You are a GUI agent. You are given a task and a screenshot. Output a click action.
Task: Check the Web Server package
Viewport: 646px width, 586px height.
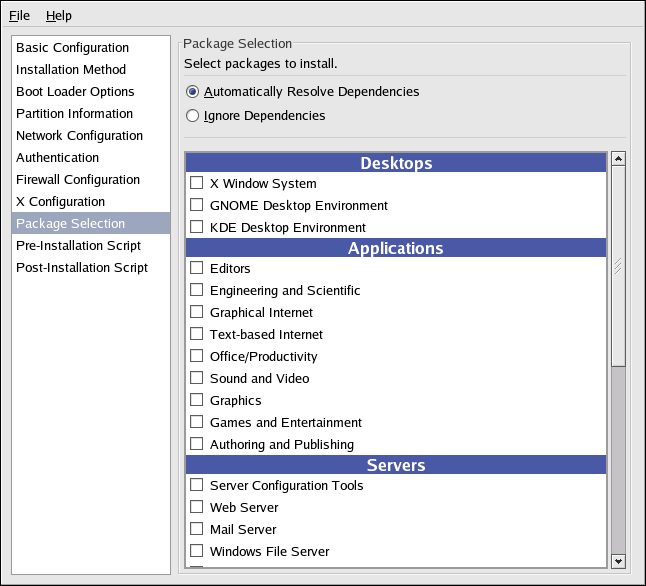click(197, 508)
